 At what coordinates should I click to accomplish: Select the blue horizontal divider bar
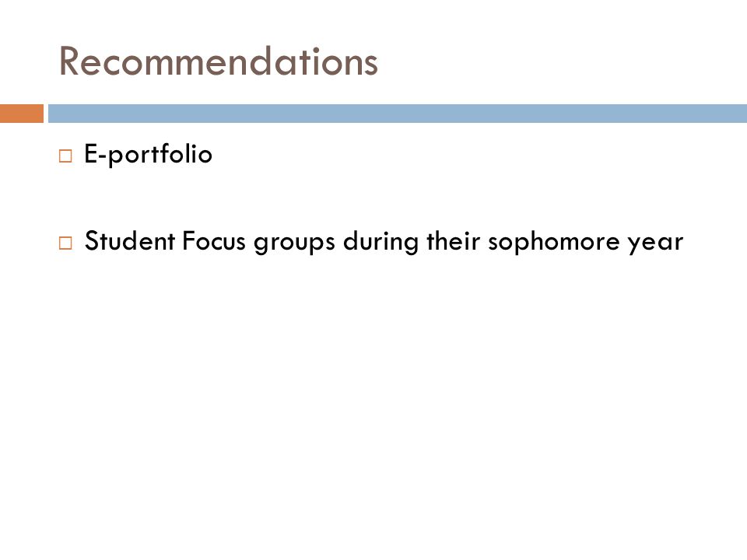point(398,114)
